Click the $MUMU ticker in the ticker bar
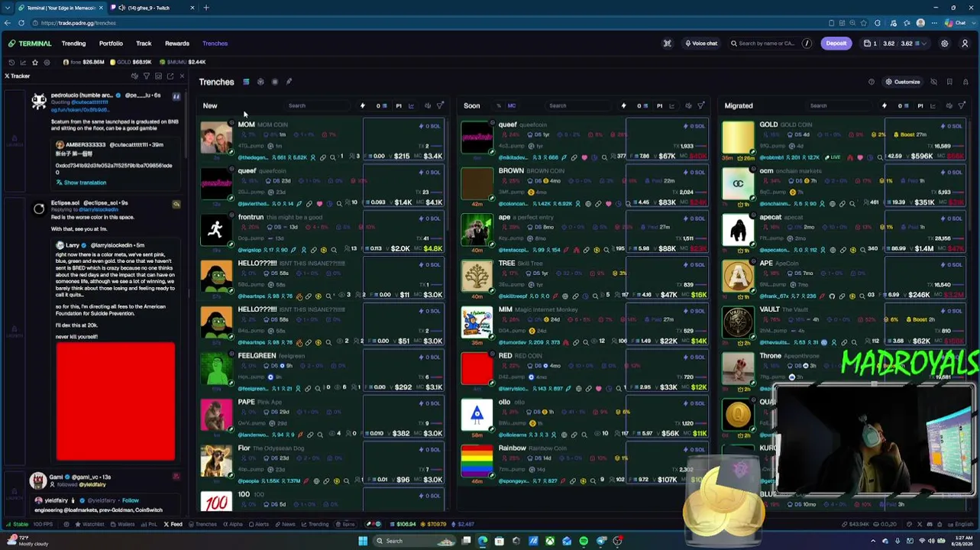The width and height of the screenshot is (980, 550). click(x=183, y=62)
